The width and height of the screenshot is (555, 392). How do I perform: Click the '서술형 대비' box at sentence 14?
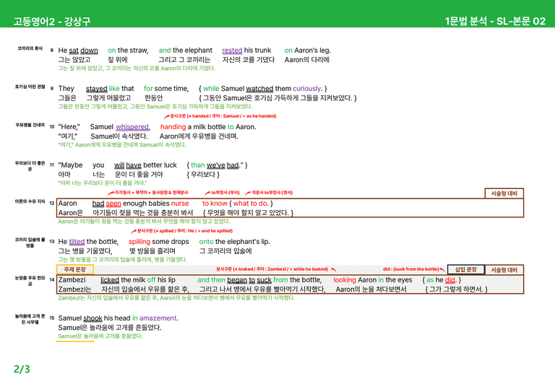click(x=504, y=270)
